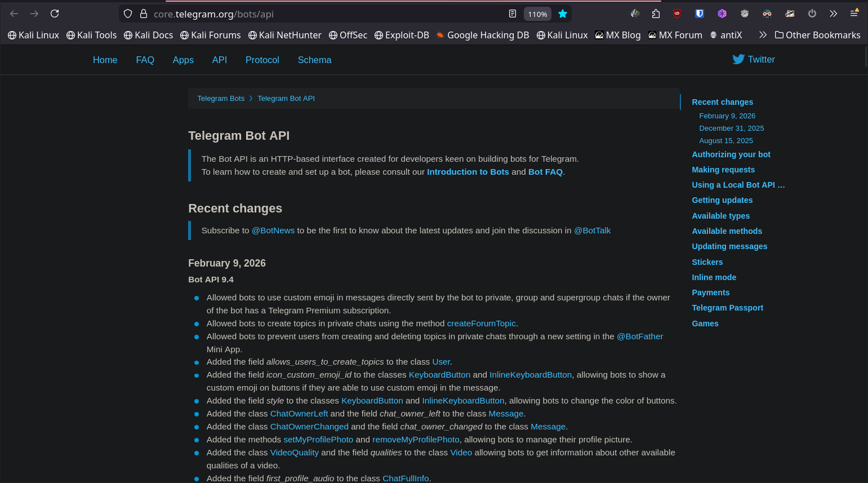Toggle the bookmark star for this page

pyautogui.click(x=562, y=14)
